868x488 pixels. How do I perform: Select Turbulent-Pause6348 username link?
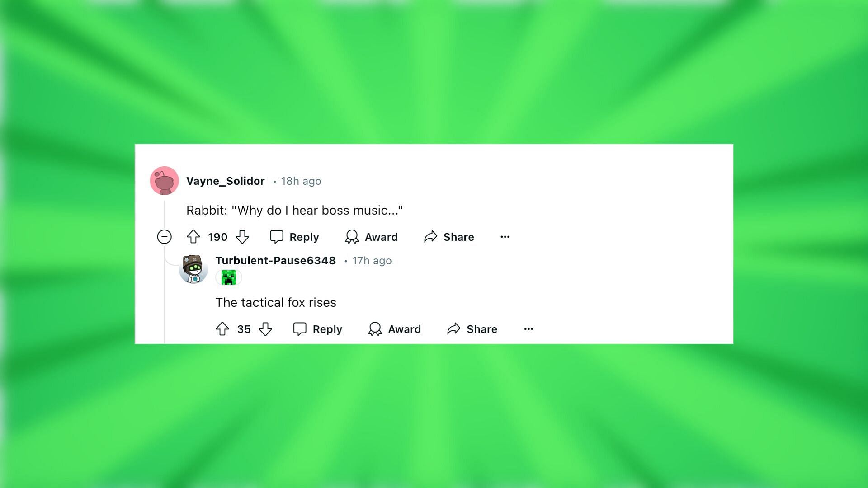click(x=275, y=260)
